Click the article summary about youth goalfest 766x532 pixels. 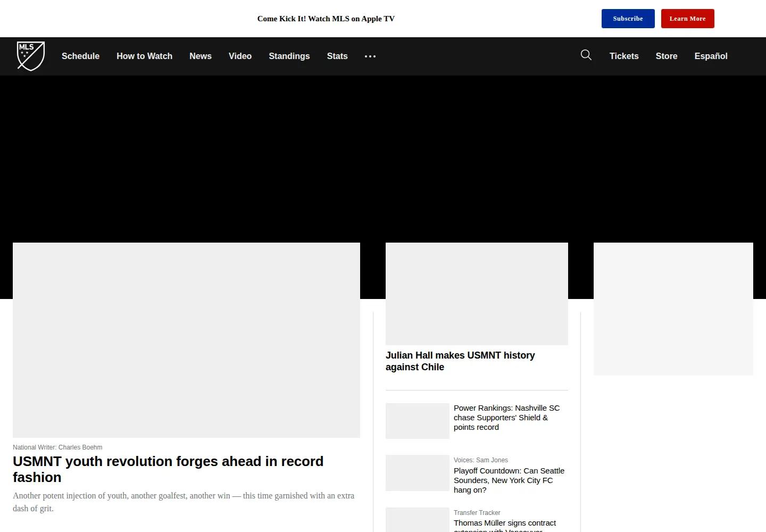[x=184, y=502]
